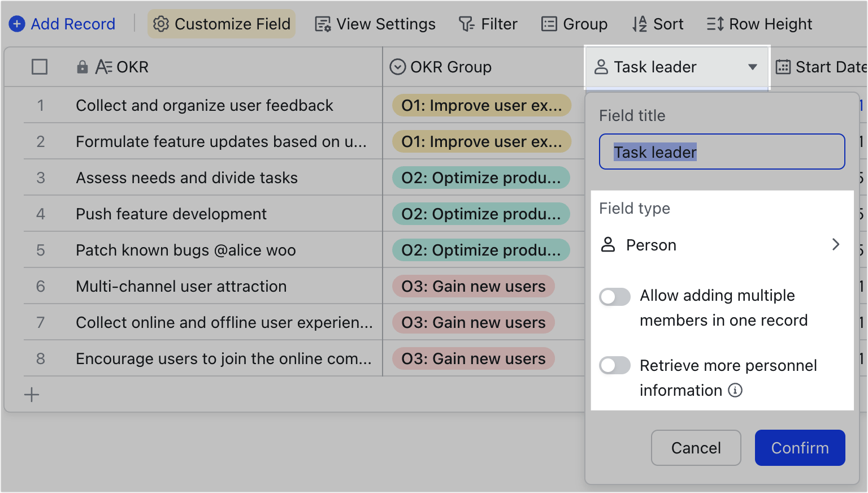Click the 'O2: Optimize produ...' tag in row 4

(481, 214)
